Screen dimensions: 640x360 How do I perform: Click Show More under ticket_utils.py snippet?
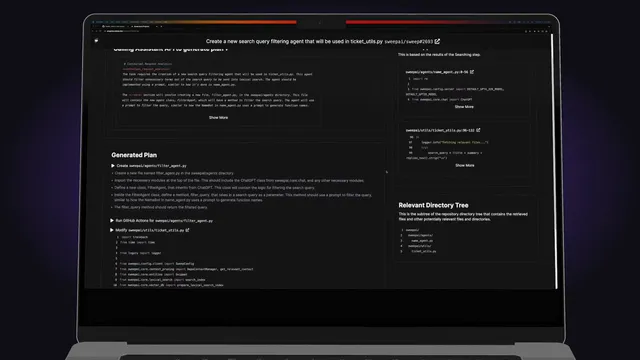tap(464, 165)
